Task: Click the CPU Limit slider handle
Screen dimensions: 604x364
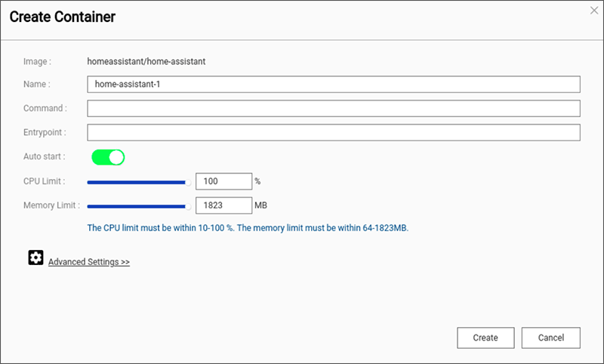Action: [188, 183]
